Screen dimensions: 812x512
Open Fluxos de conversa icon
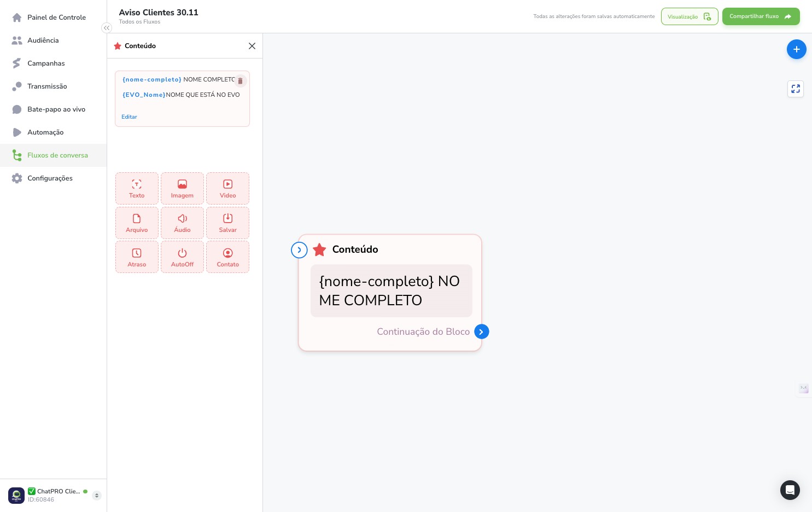click(17, 155)
